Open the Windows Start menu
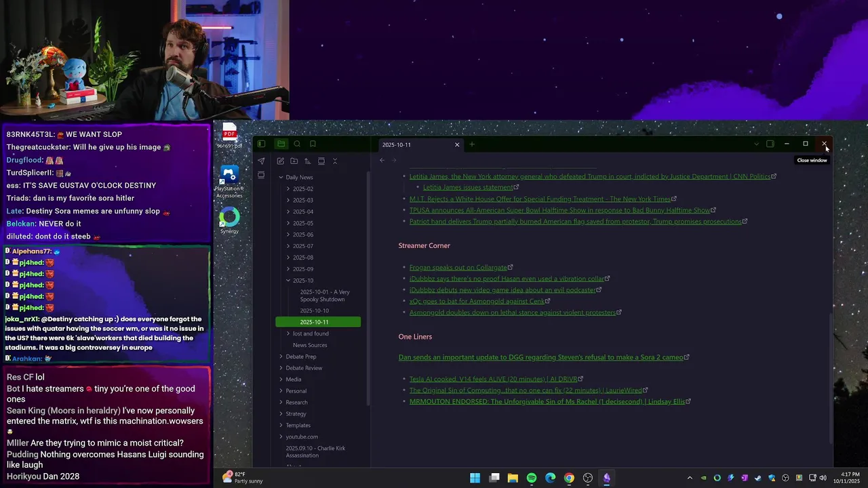Viewport: 868px width, 488px height. click(475, 478)
